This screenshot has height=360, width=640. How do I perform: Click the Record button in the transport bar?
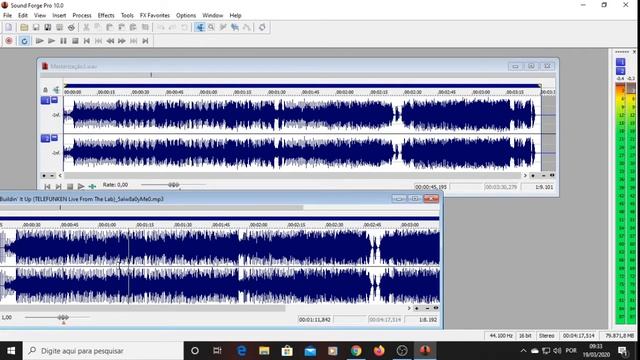pos(9,41)
